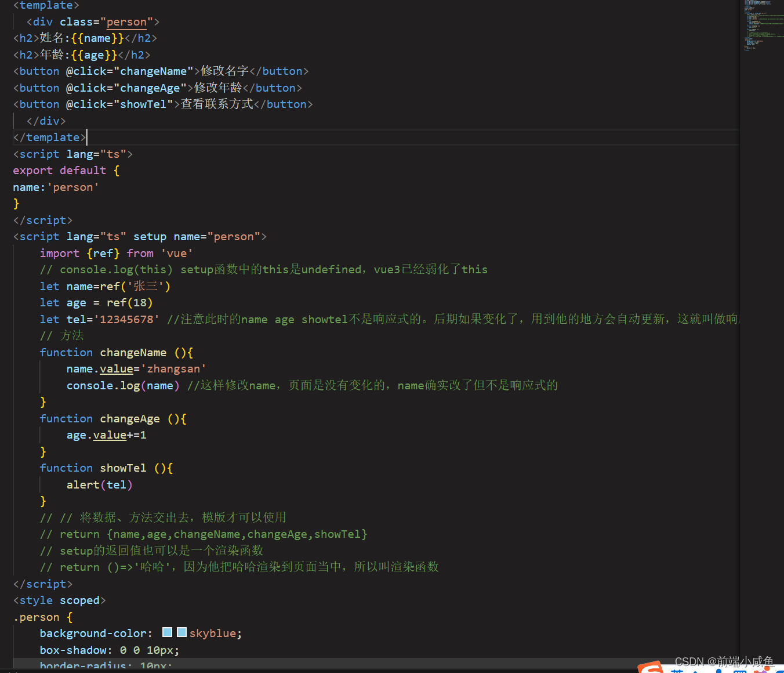Click the second skyblue color preview box
This screenshot has height=673, width=784.
(x=182, y=632)
